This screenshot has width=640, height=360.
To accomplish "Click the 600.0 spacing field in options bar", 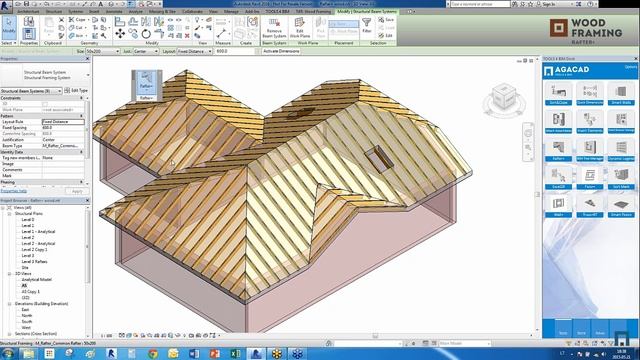I will (x=236, y=51).
